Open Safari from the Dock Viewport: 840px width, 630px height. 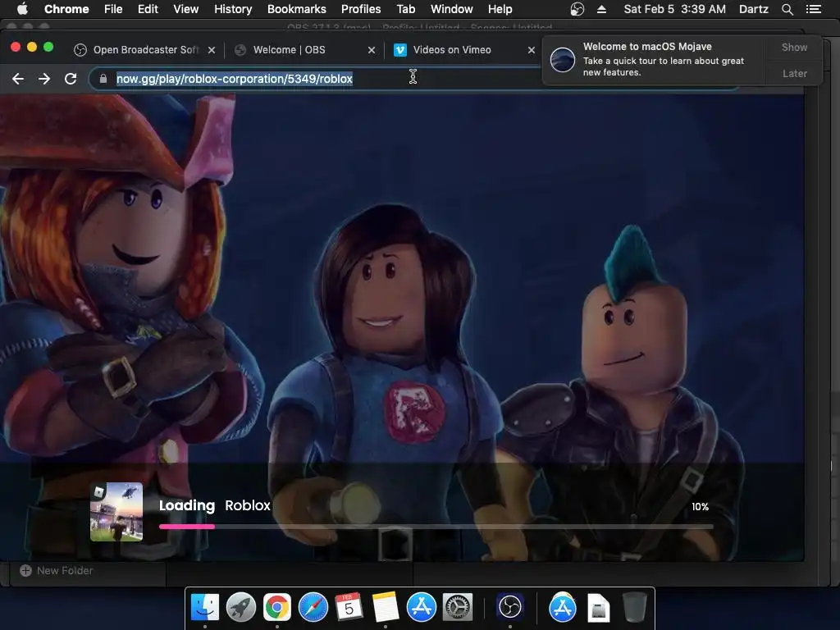(x=313, y=608)
